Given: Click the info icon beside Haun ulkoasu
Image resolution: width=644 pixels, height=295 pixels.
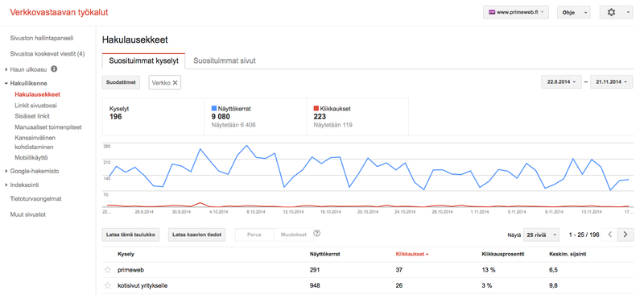Looking at the screenshot, I should [x=54, y=69].
